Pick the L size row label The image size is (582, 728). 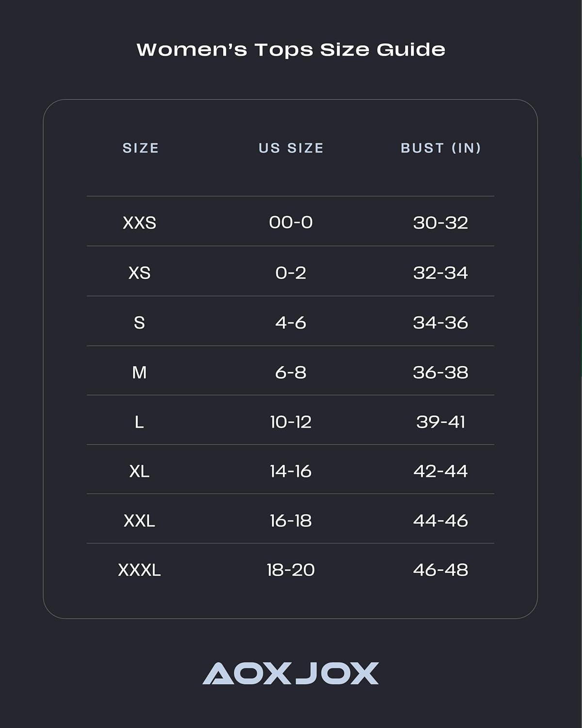[139, 422]
